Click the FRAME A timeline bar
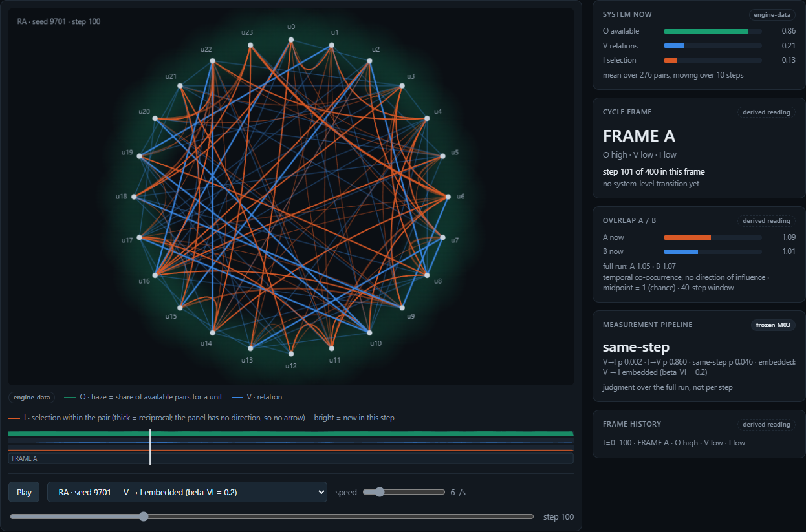 pyautogui.click(x=290, y=458)
